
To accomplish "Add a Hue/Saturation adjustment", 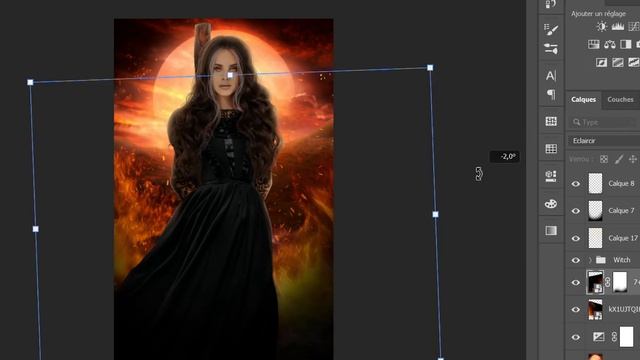I will tap(593, 44).
